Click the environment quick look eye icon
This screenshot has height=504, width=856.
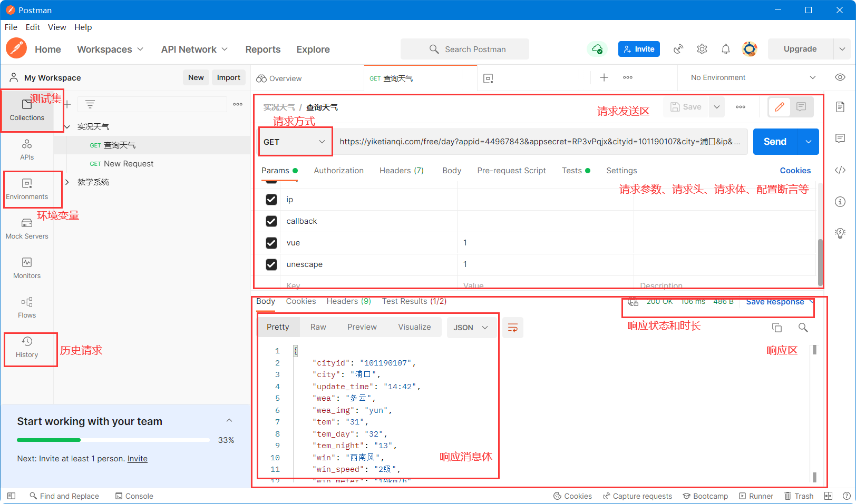click(840, 77)
